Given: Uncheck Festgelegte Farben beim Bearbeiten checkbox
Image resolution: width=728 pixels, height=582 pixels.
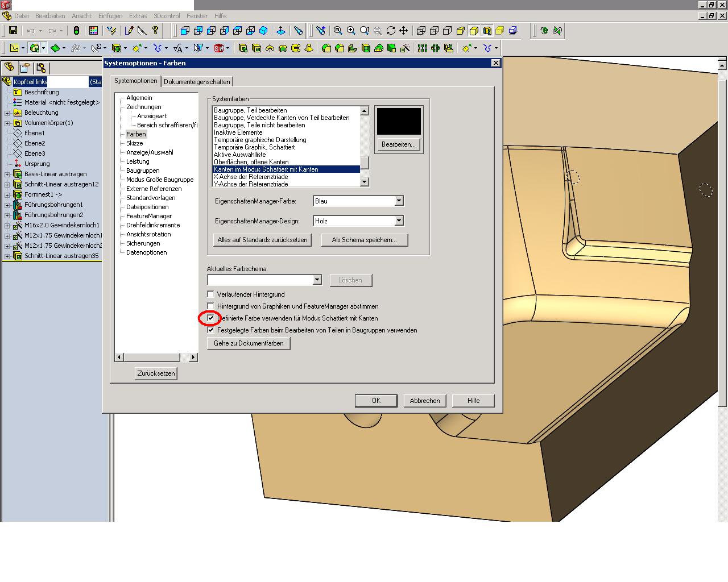Looking at the screenshot, I should [x=210, y=330].
